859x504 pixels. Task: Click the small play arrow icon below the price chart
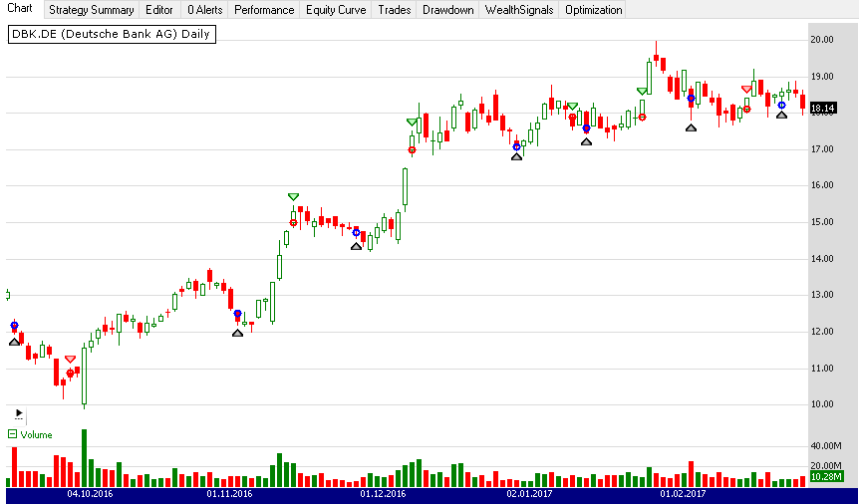18,412
